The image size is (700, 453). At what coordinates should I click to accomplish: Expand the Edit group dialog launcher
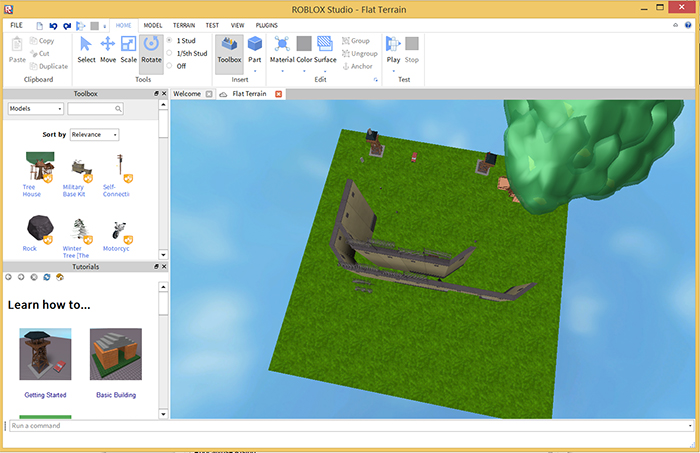(x=375, y=80)
